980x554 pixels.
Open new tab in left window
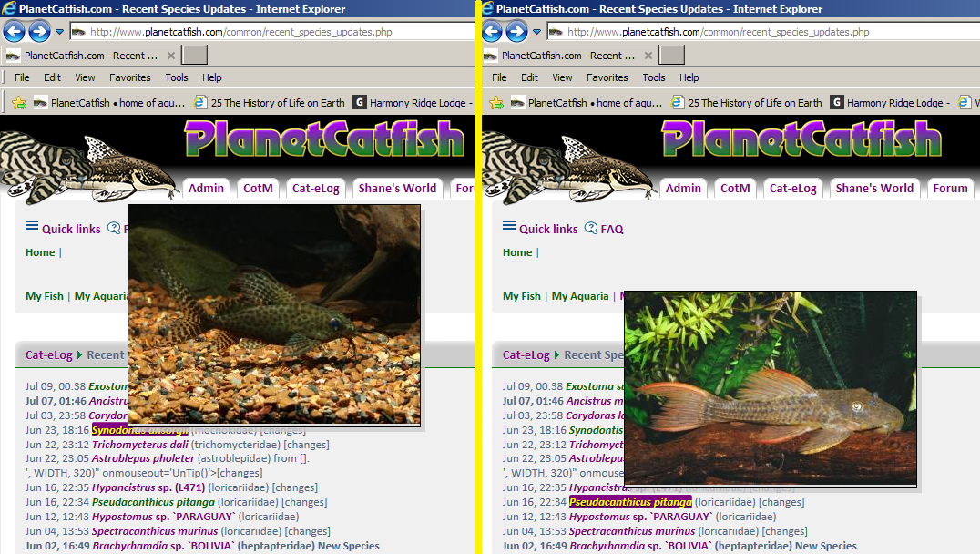(194, 55)
